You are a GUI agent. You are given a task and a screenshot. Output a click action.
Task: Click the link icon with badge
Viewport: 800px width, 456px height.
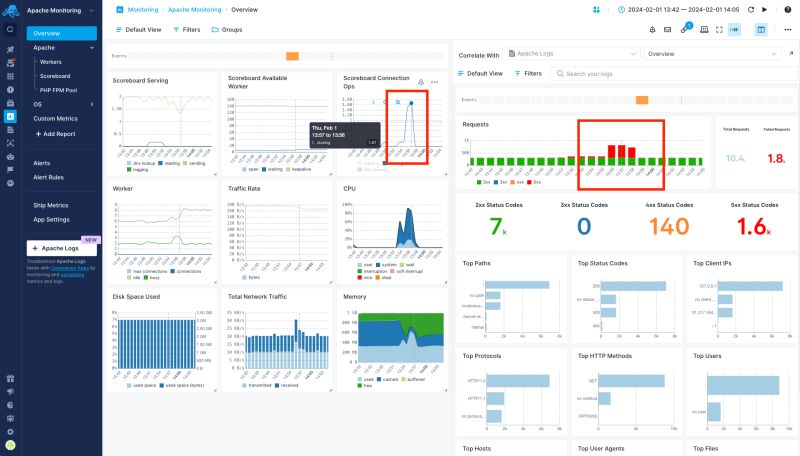pos(685,29)
